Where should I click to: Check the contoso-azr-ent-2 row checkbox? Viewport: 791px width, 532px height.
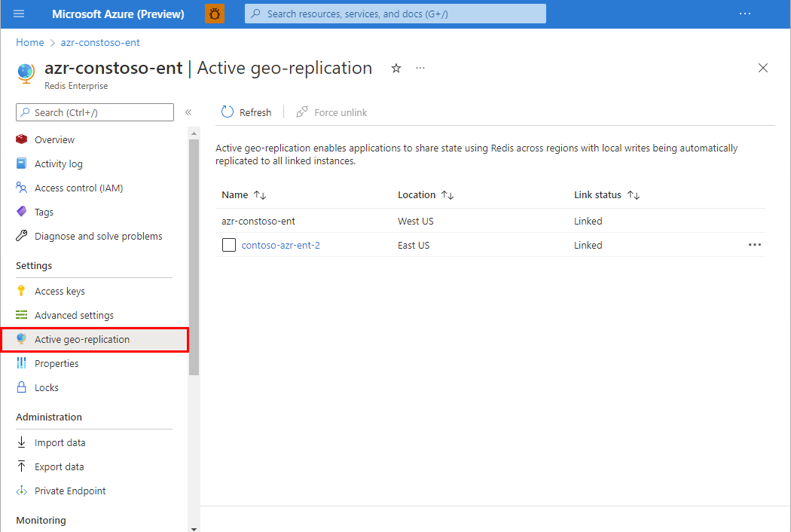228,244
